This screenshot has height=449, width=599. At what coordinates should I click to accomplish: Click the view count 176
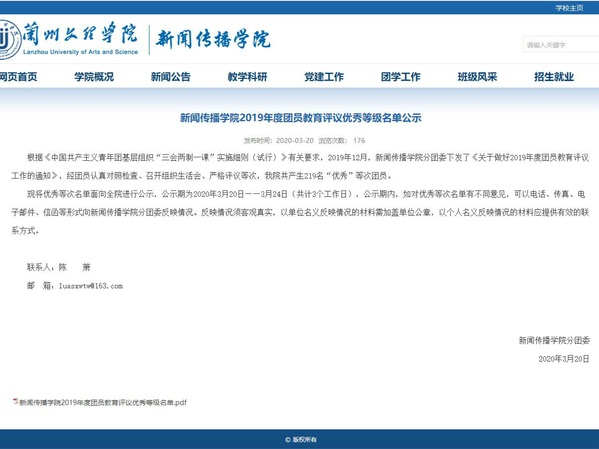click(359, 141)
